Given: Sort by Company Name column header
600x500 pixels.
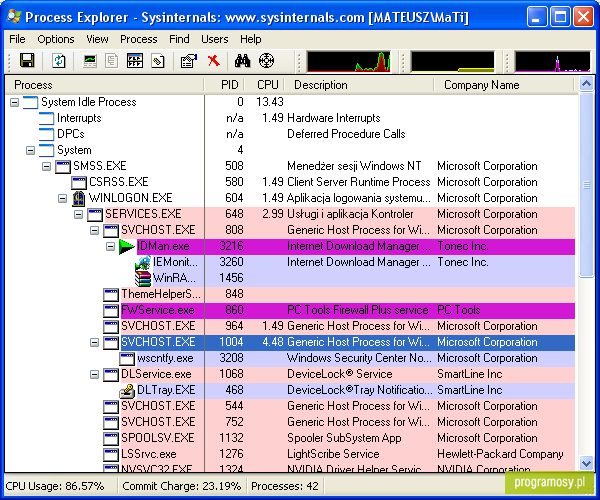Looking at the screenshot, I should 504,85.
